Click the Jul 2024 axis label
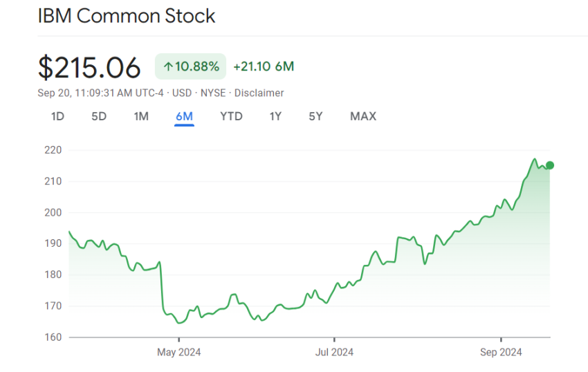 point(334,353)
